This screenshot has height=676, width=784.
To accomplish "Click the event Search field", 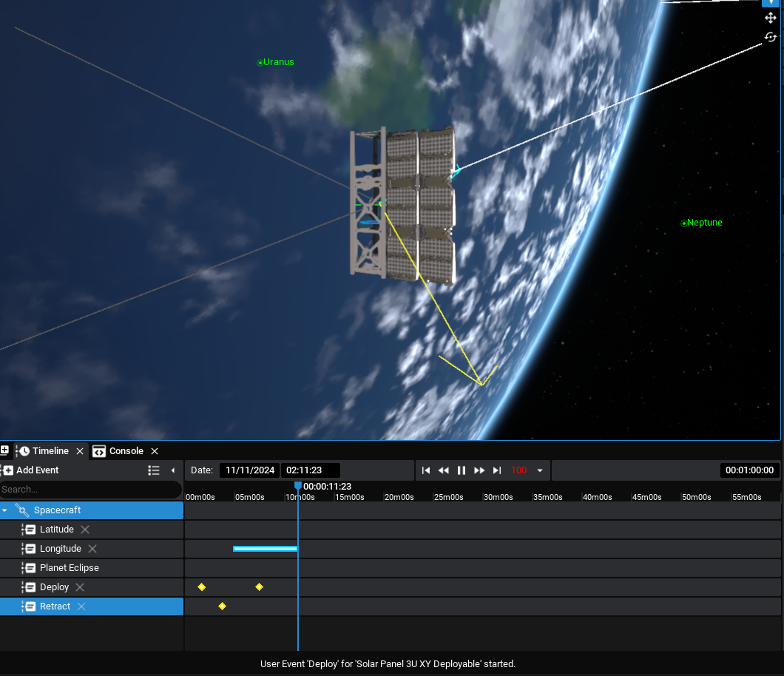I will (x=89, y=490).
